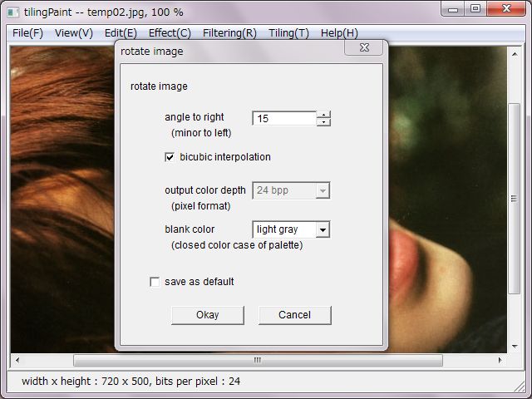Viewport: 532px width, 399px height.
Task: Click the Cancel button
Action: click(294, 315)
